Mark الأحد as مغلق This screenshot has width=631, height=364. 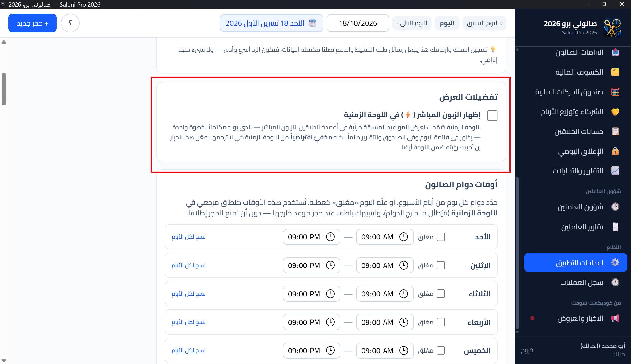[x=440, y=237]
